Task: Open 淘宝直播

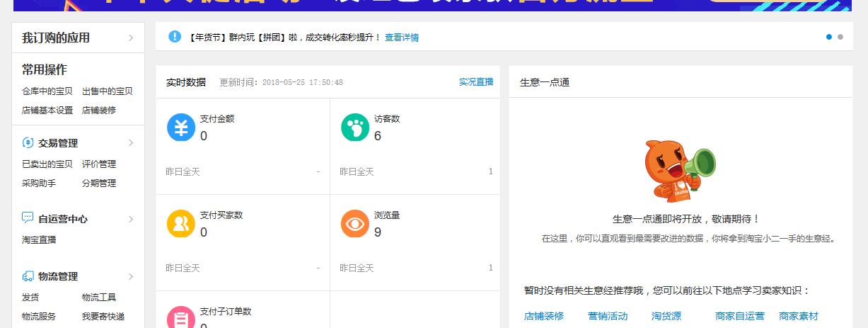Action: (39, 240)
